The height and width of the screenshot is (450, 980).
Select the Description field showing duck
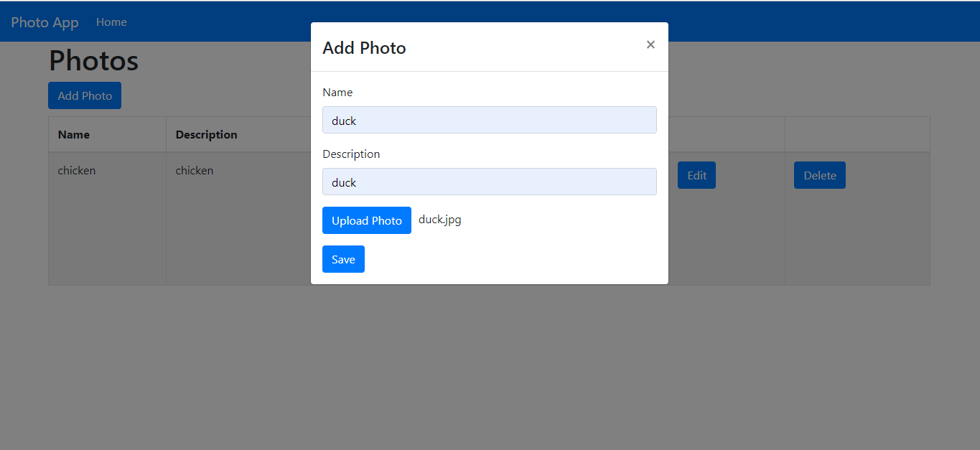pos(489,182)
